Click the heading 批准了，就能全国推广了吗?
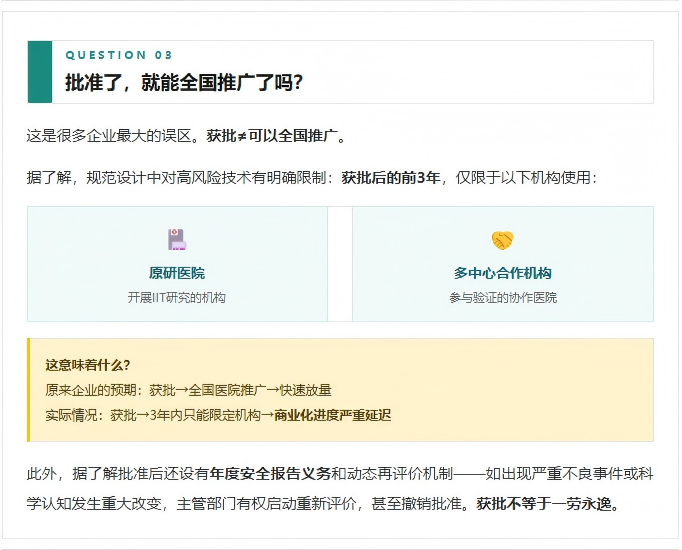 184,83
